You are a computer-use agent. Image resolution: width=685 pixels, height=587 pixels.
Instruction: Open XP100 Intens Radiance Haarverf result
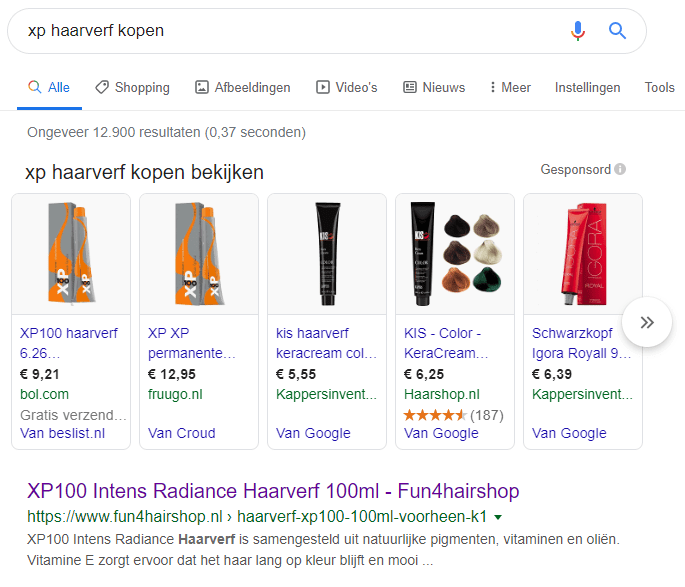273,491
